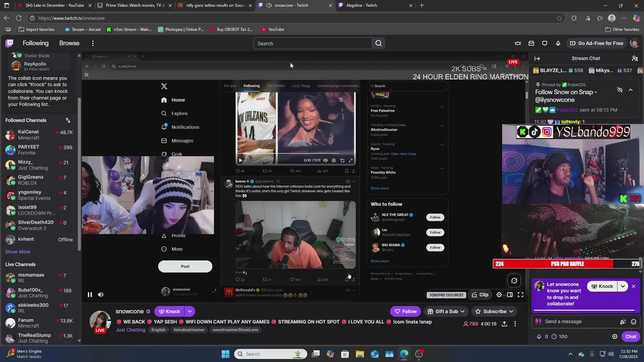
Task: Open Prime Loot crown icon
Action: pyautogui.click(x=518, y=43)
